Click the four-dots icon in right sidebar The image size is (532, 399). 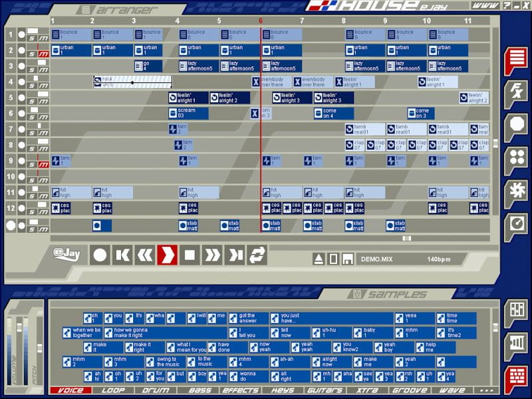click(515, 158)
